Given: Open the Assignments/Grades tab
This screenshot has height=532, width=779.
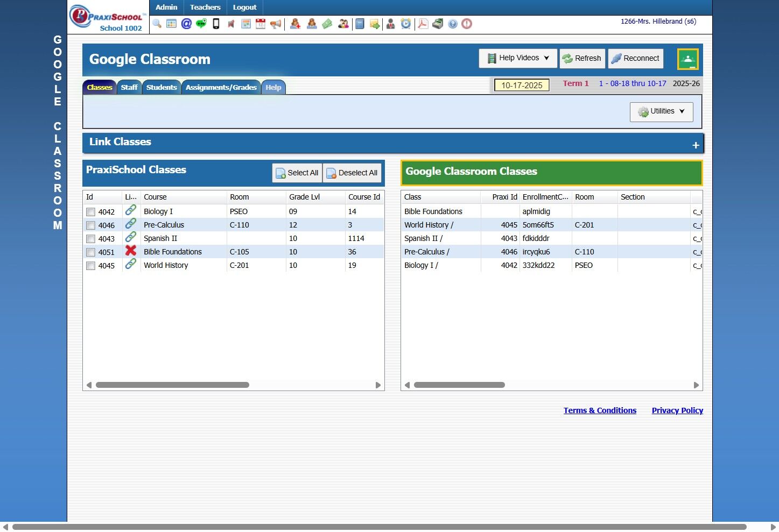Looking at the screenshot, I should pyautogui.click(x=221, y=87).
